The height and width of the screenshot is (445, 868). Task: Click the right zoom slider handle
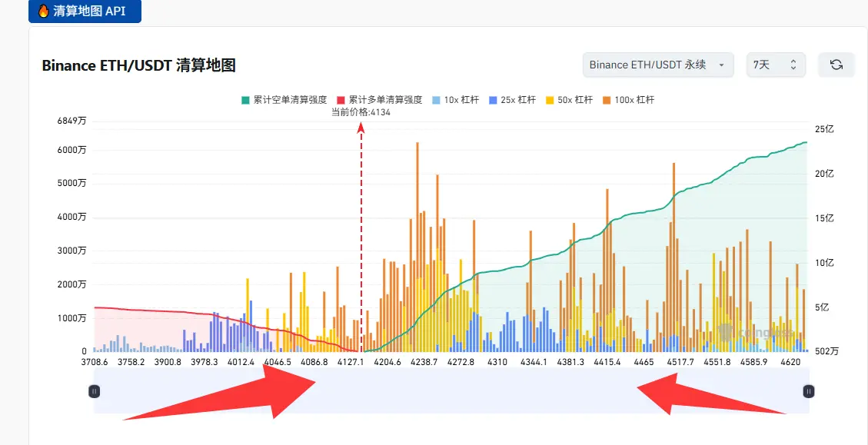click(809, 391)
